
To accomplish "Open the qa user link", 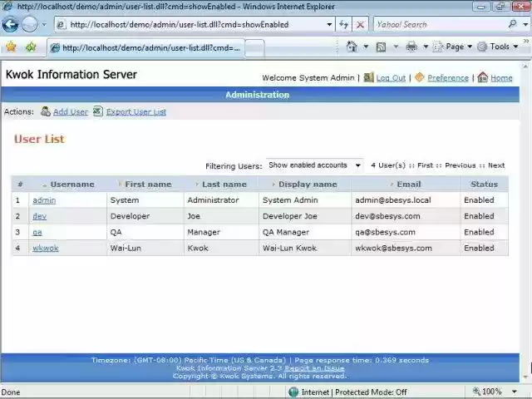I will pos(37,233).
